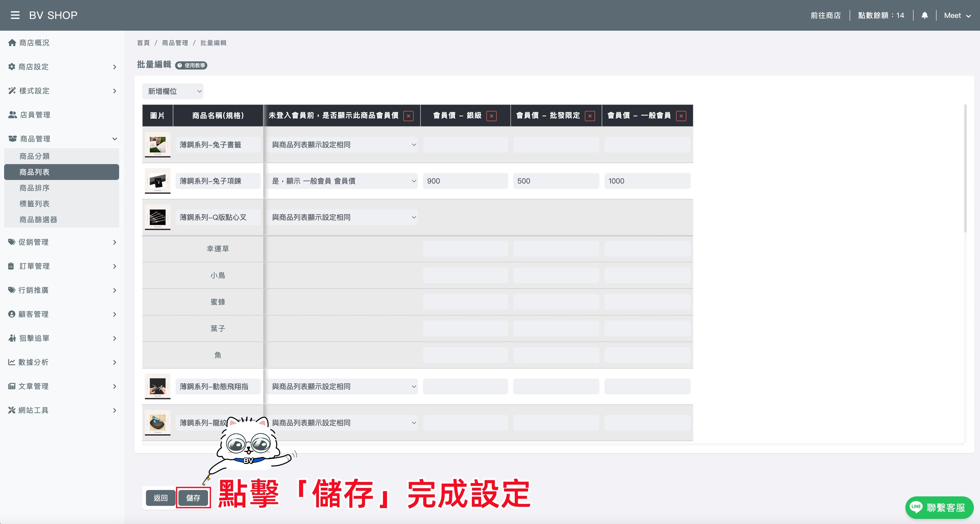
Task: Click silver price field showing 900
Action: tap(465, 181)
